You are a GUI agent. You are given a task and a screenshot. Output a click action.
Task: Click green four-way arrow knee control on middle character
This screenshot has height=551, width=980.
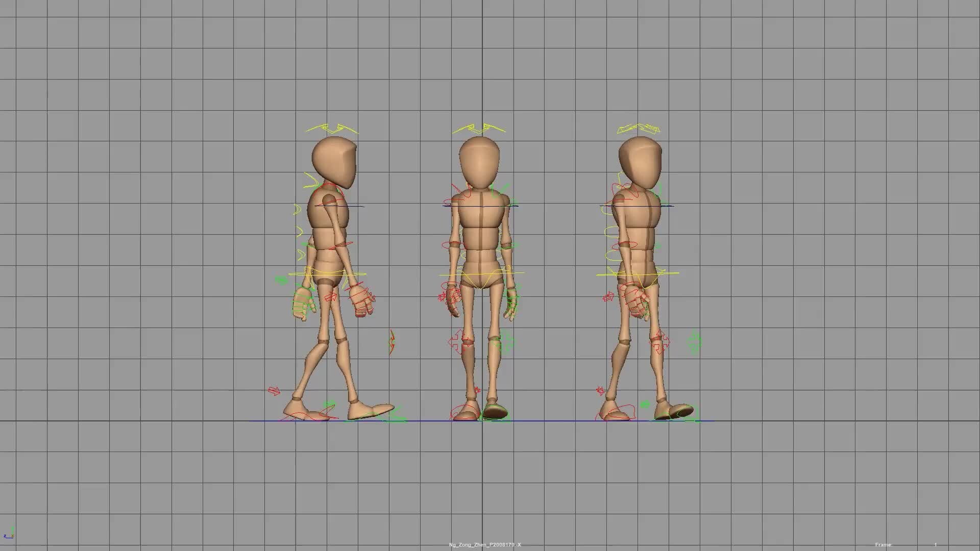(x=506, y=341)
